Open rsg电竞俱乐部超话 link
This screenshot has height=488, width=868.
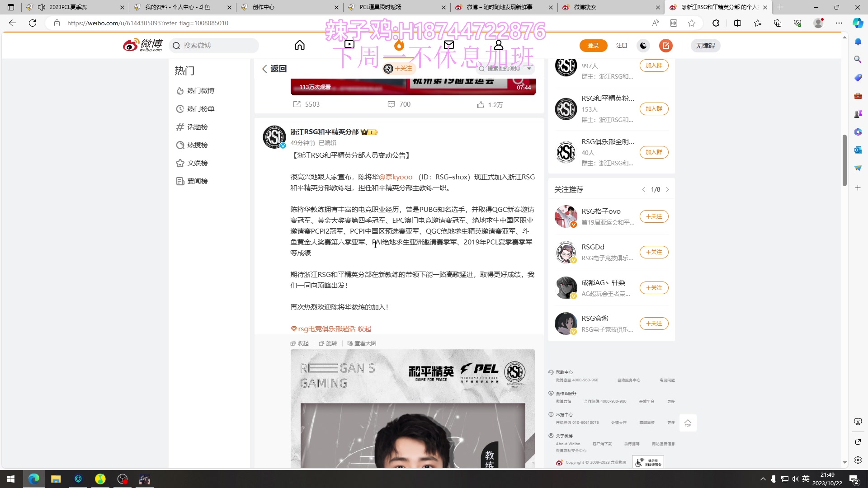323,329
